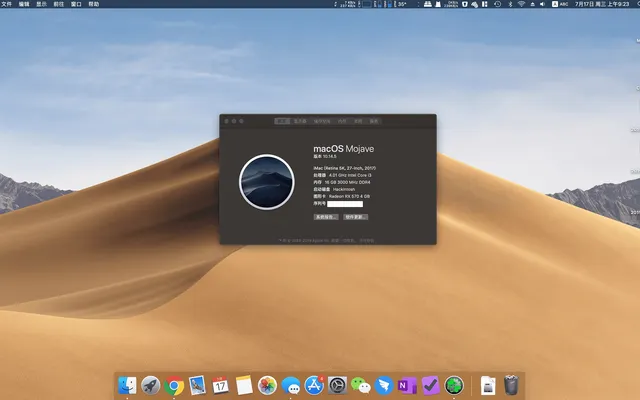The image size is (640, 400).
Task: Open System Preferences gear in dock
Action: [x=337, y=385]
